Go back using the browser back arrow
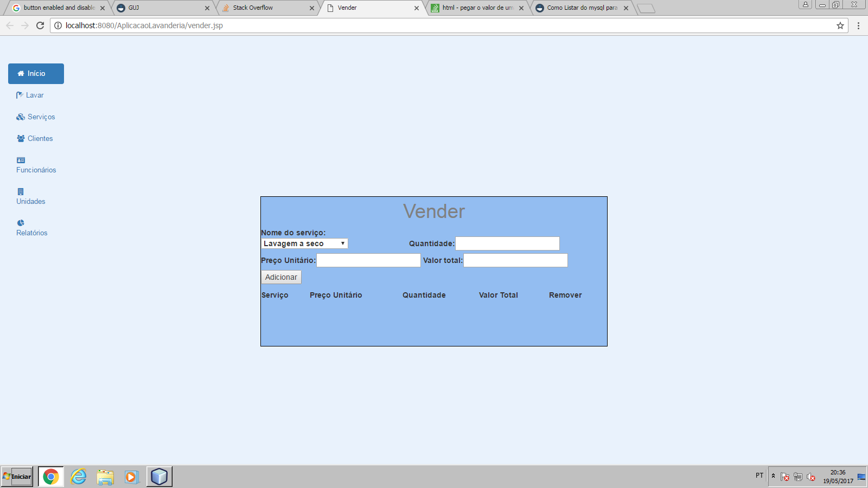 pyautogui.click(x=10, y=25)
